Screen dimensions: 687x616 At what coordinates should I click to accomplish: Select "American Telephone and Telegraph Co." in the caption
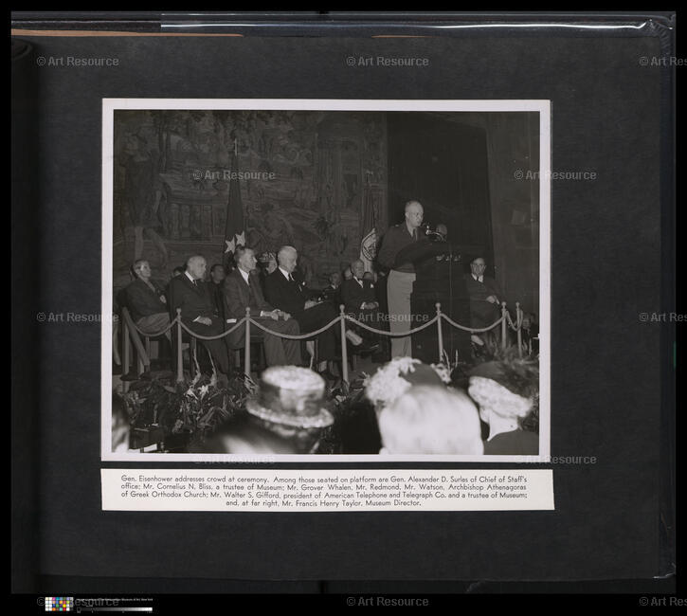coord(385,495)
